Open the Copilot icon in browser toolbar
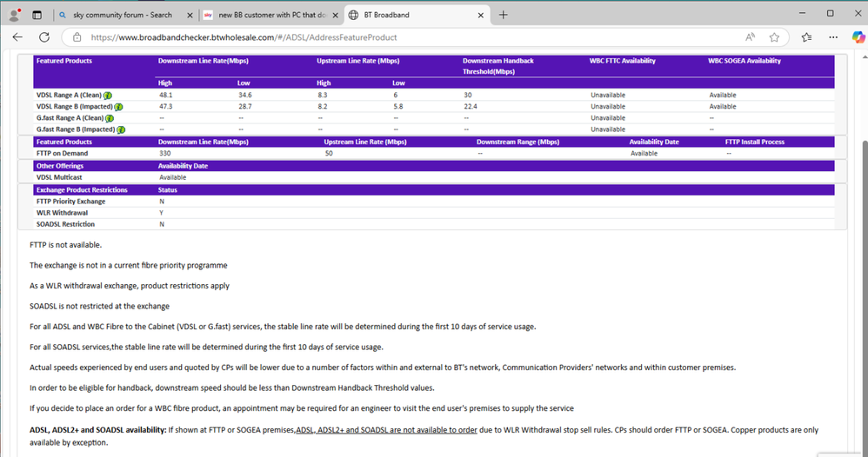This screenshot has width=868, height=457. tap(857, 37)
